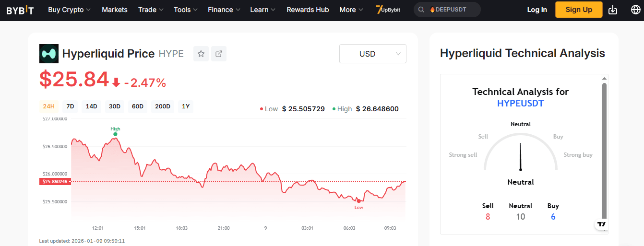Click the Strong sell gauge label
Viewport: 644px width, 246px height.
pos(463,155)
